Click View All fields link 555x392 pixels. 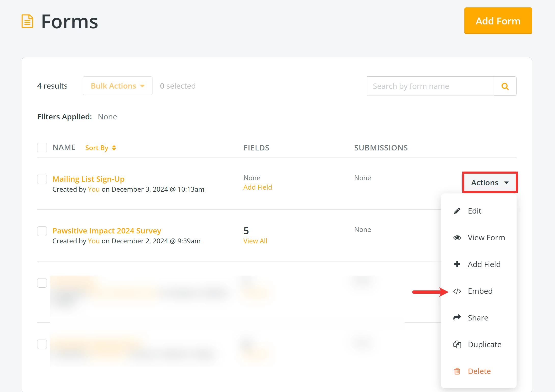pyautogui.click(x=255, y=241)
